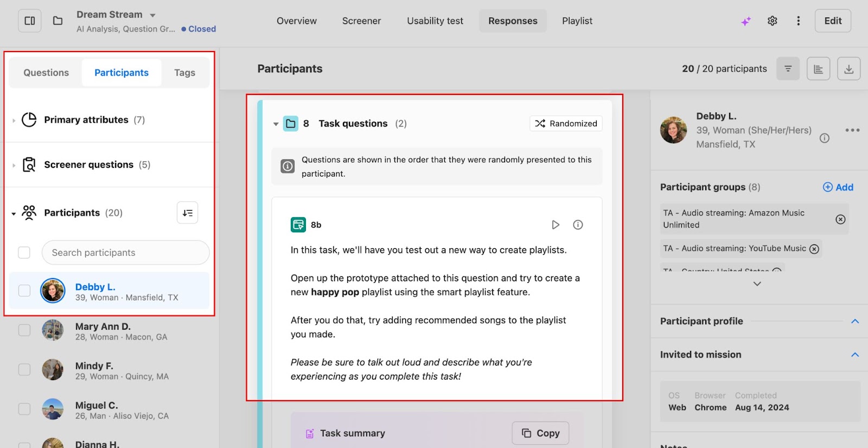The height and width of the screenshot is (448, 868).
Task: Copy the task summary
Action: pos(540,433)
